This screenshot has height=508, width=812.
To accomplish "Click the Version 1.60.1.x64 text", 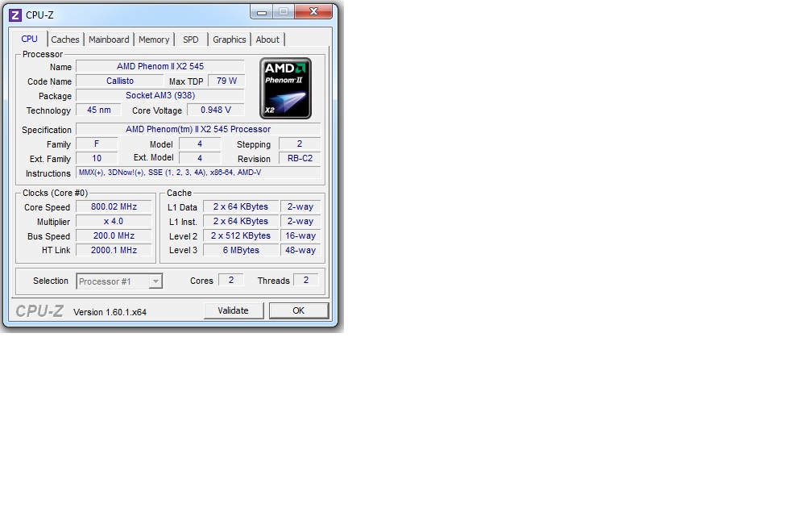I will coord(110,312).
